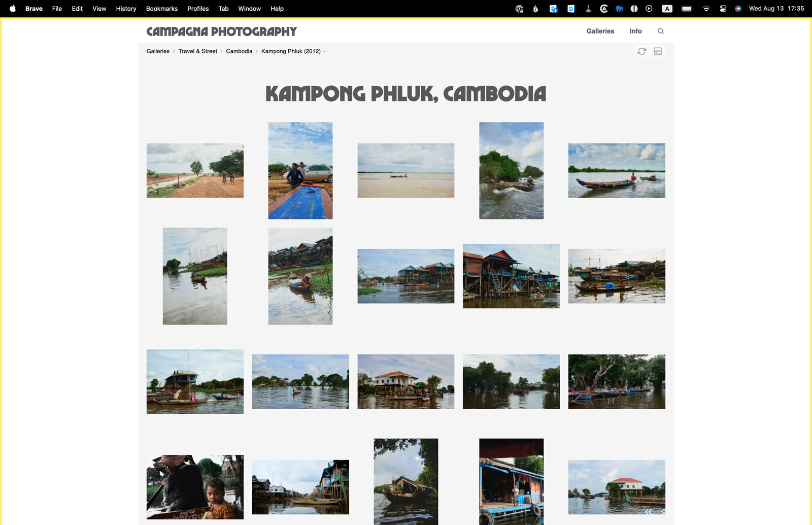Expand the Kampong Phluk (2012) breadcrumb dropdown arrow
The image size is (812, 525).
(x=325, y=51)
